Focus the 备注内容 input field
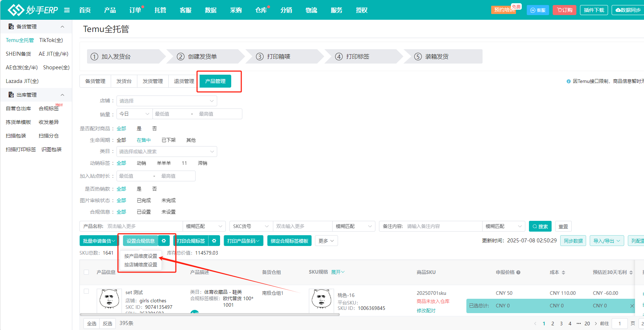 443,226
